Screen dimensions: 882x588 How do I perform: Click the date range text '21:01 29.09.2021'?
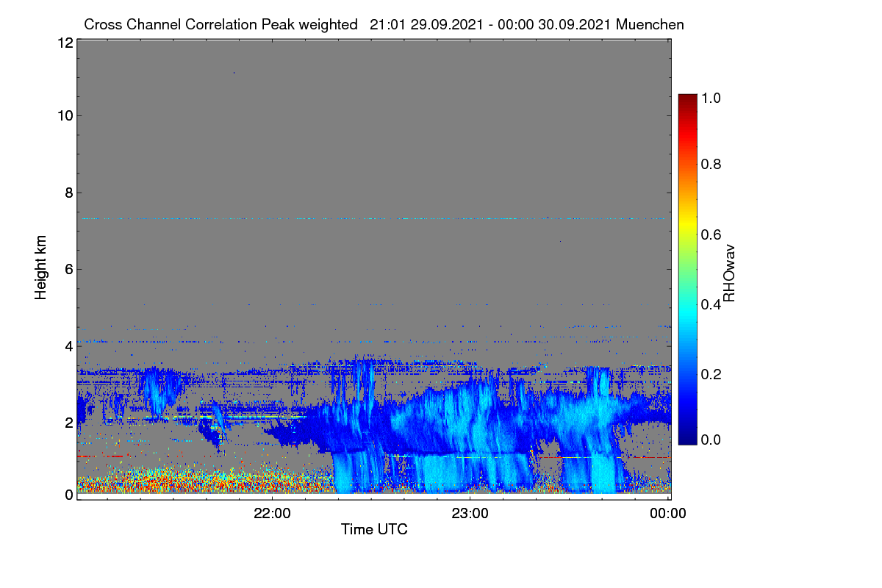[x=425, y=24]
